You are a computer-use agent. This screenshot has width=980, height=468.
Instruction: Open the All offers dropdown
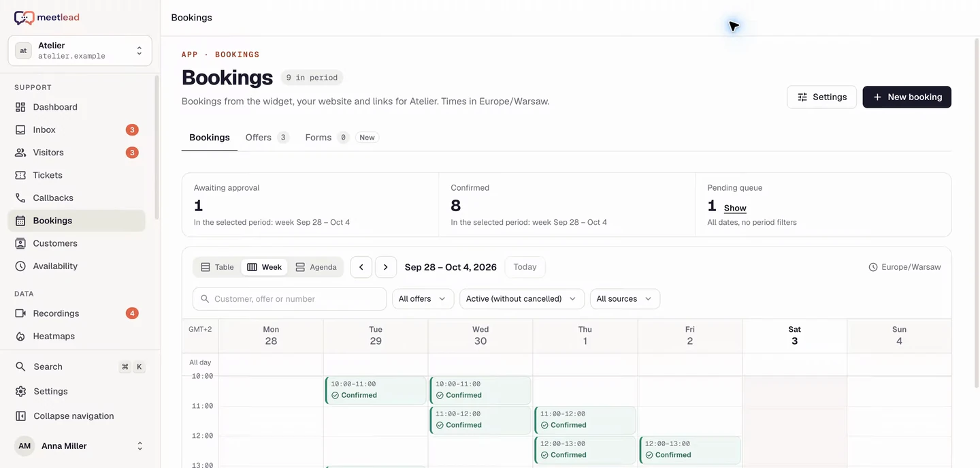(423, 299)
